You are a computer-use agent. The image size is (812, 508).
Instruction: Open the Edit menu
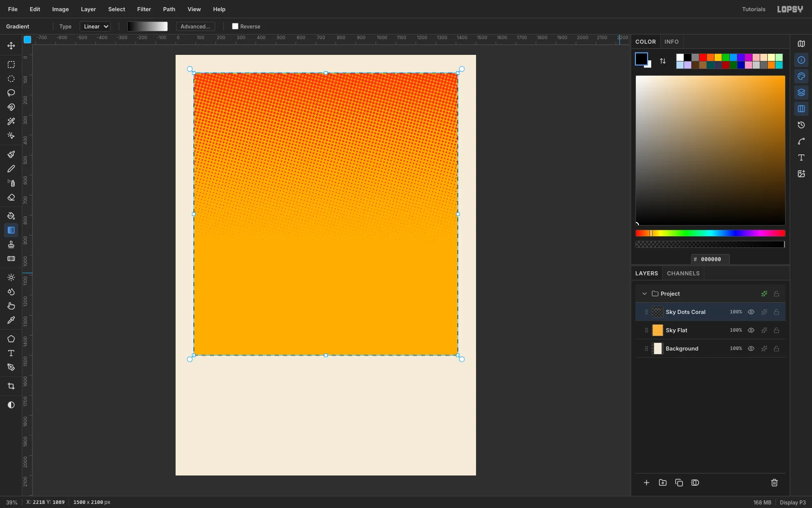tap(35, 9)
